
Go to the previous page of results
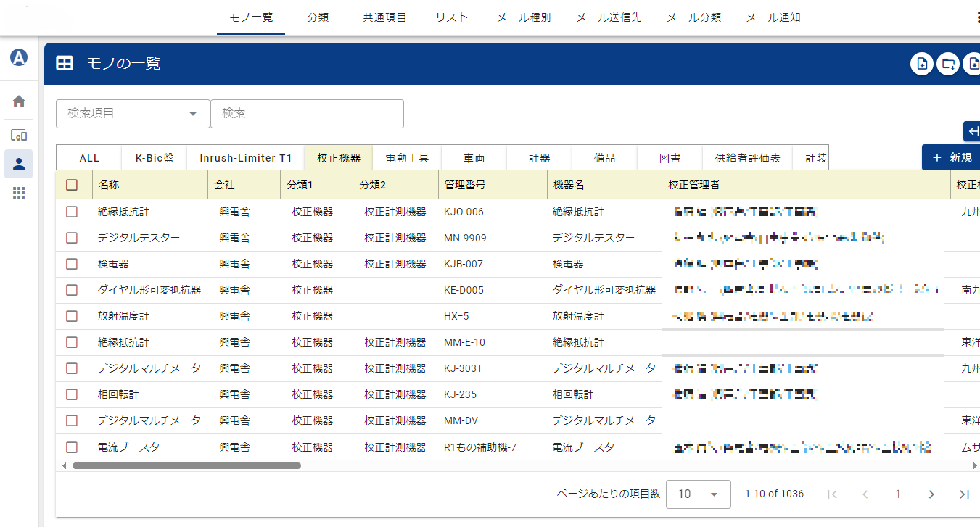(865, 494)
